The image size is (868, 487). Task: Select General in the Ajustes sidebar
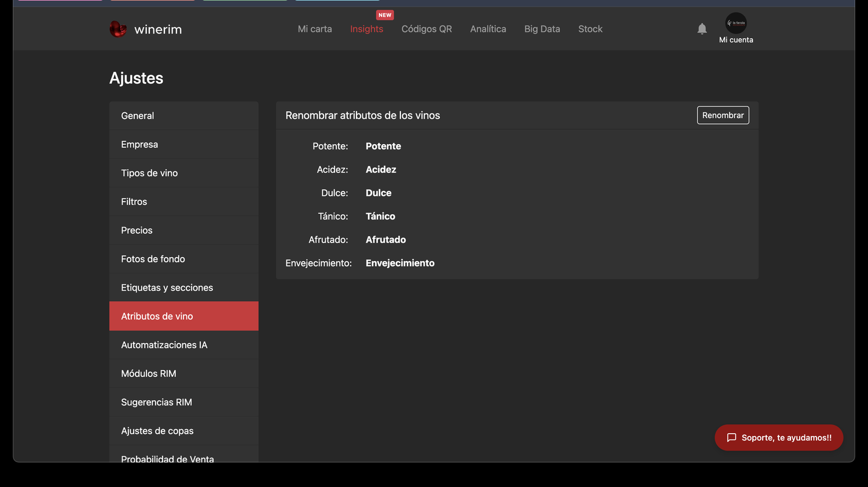click(184, 116)
